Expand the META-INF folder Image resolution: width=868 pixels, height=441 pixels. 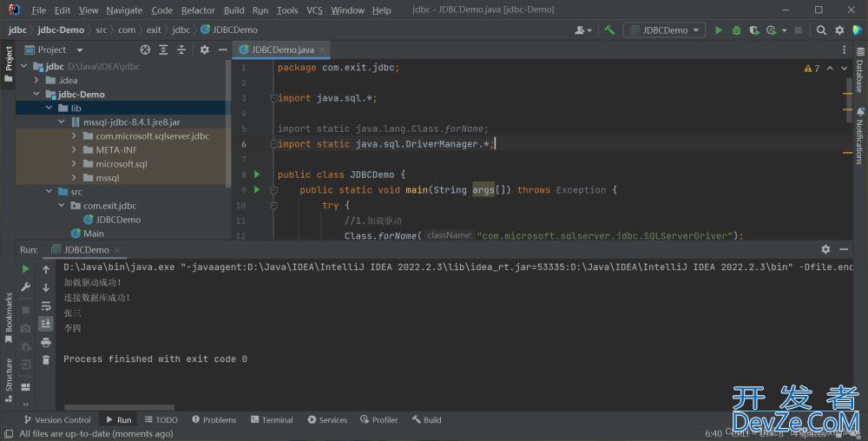74,149
